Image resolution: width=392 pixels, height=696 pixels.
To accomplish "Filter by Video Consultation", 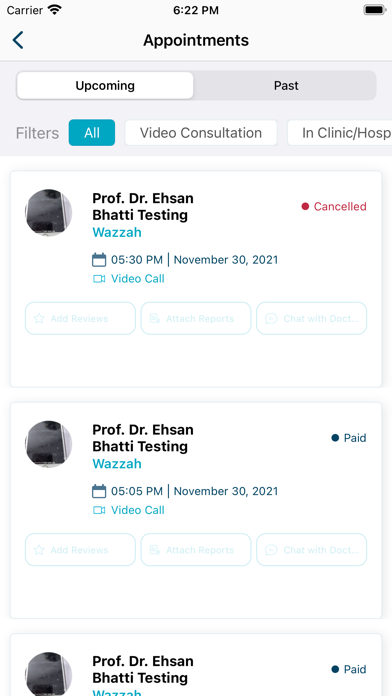I will pyautogui.click(x=201, y=133).
